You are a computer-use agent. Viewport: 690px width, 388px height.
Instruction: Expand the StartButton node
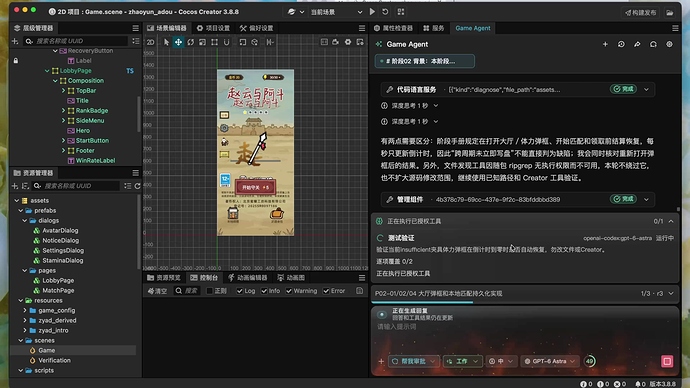pos(63,141)
